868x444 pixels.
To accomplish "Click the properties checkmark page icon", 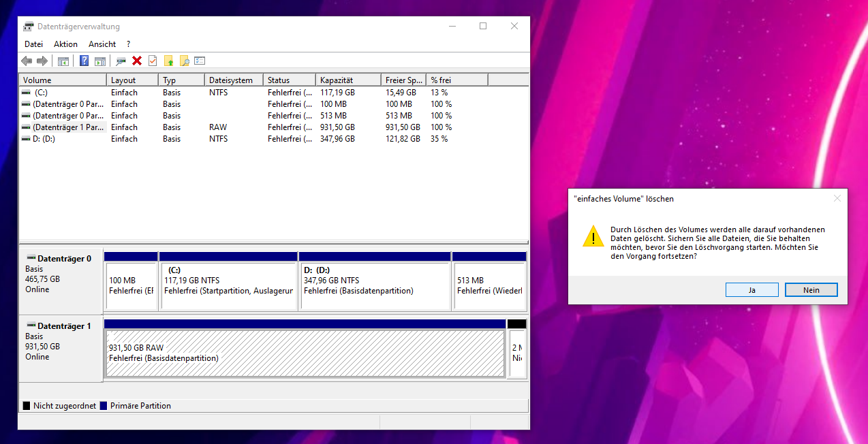I will coord(153,61).
